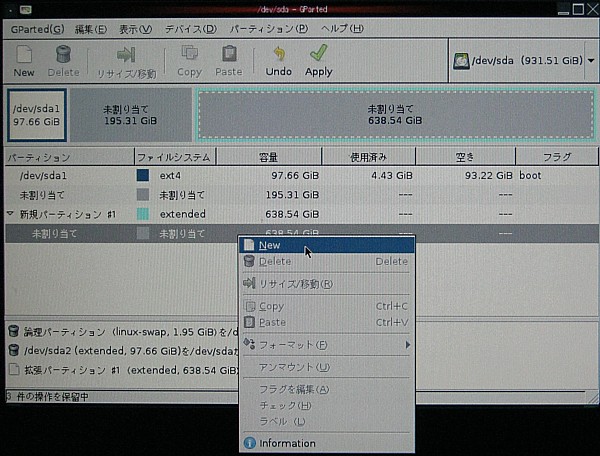The width and height of the screenshot is (600, 456).
Task: Click the dark blue ext4 color swatch
Action: [143, 176]
